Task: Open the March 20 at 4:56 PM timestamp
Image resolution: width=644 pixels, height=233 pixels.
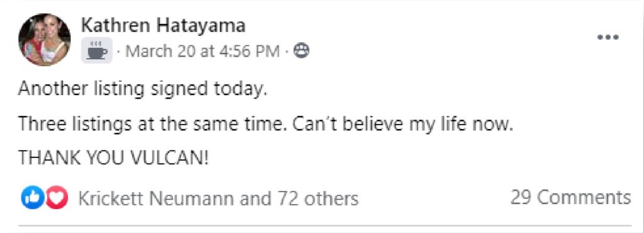Action: pyautogui.click(x=203, y=51)
